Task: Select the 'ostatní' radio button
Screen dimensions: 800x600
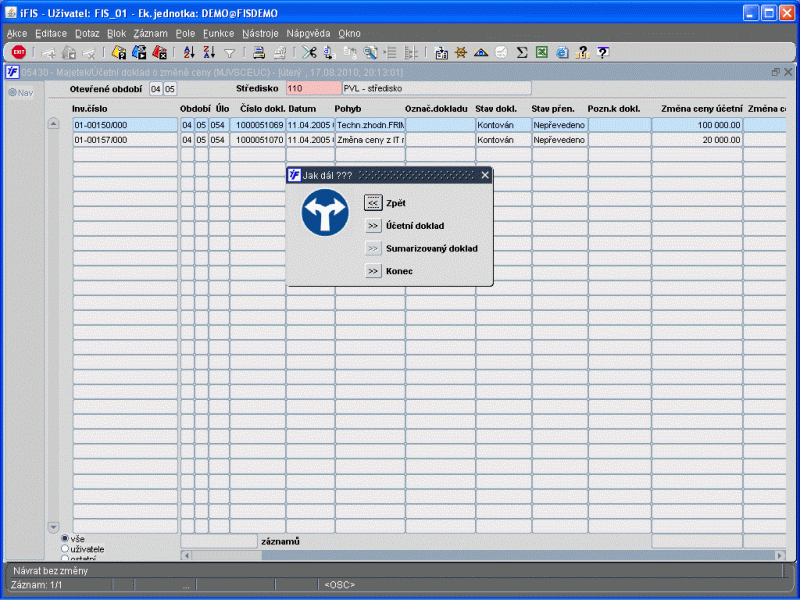Action: click(x=66, y=558)
